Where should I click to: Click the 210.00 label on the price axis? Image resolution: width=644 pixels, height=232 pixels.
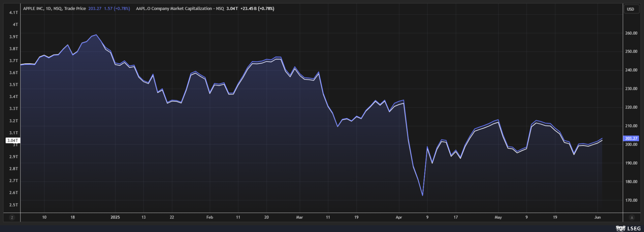tap(631, 126)
